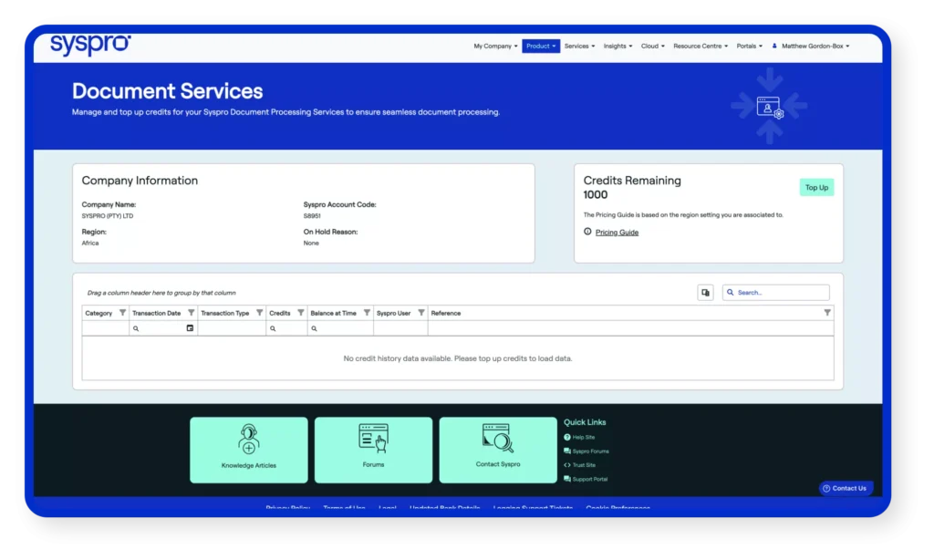Click the chat icon beside Syspro Forums

[x=567, y=451]
